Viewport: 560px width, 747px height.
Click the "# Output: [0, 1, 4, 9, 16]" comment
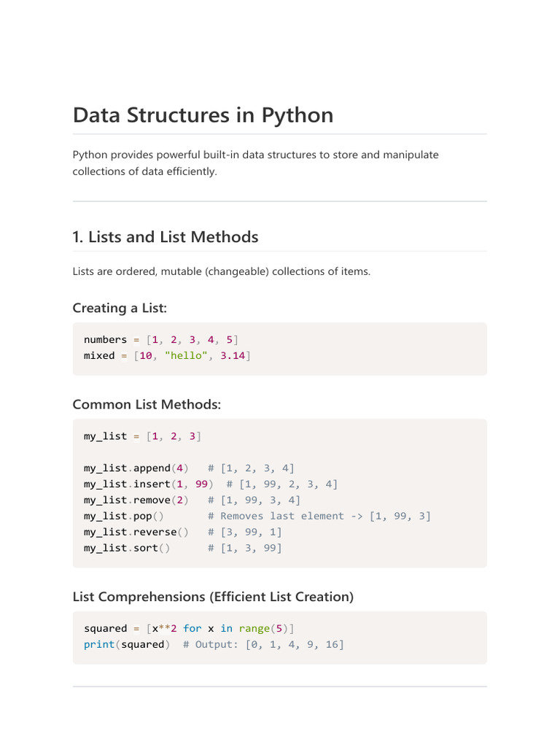(x=263, y=644)
